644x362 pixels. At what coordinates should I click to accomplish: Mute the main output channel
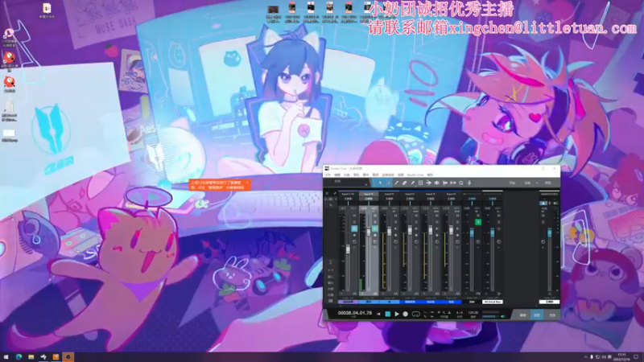point(543,216)
